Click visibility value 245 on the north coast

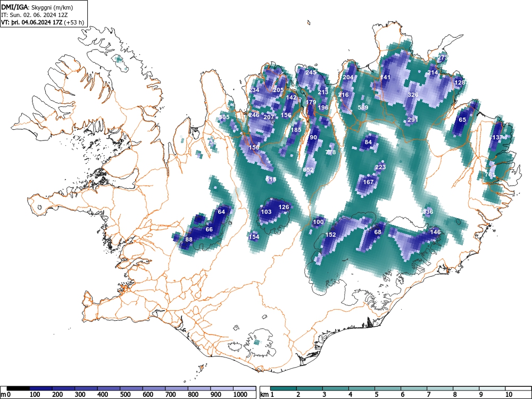tap(311, 72)
